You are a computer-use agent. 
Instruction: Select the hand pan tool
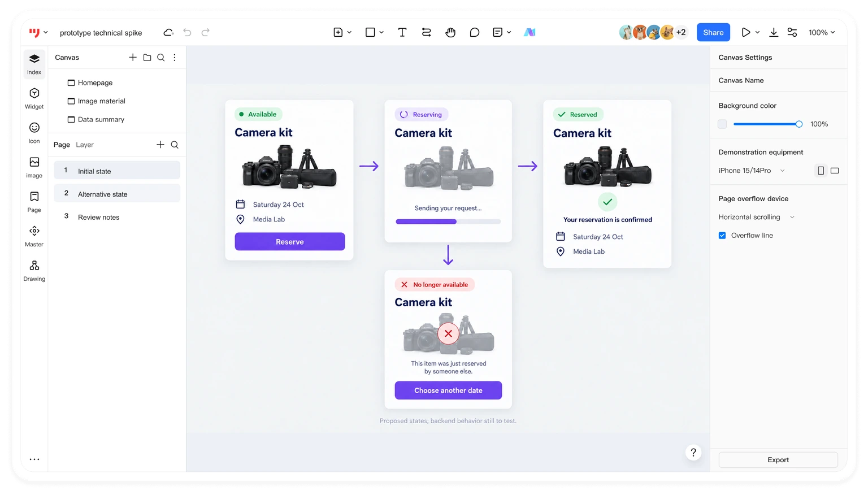pos(450,32)
